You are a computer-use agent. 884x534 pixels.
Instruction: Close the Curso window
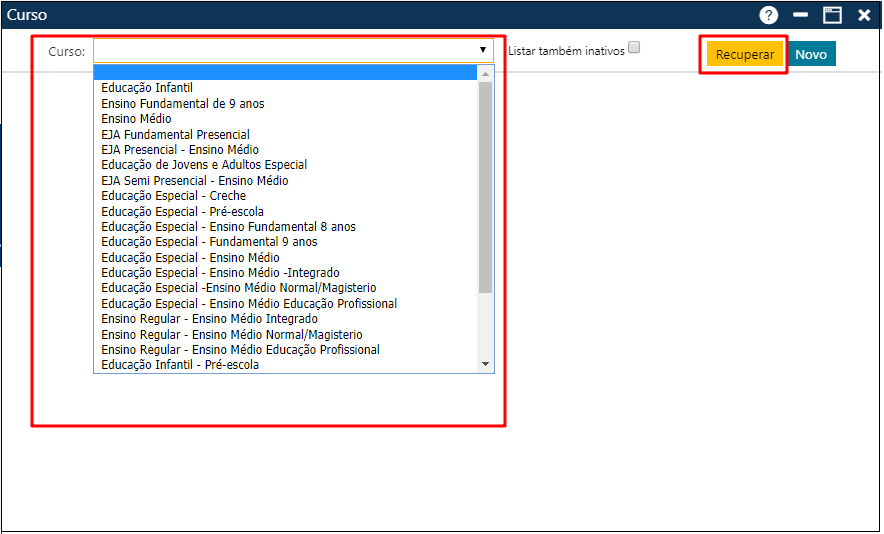point(864,15)
